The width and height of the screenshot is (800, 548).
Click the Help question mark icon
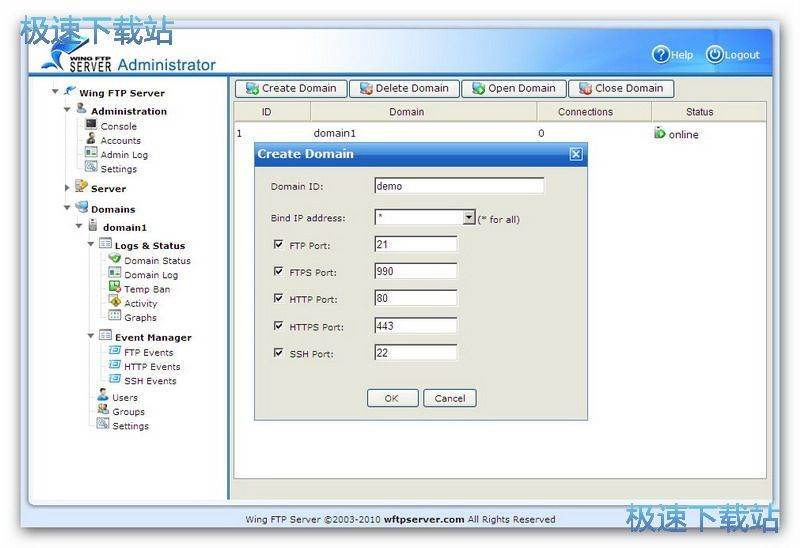pos(660,55)
